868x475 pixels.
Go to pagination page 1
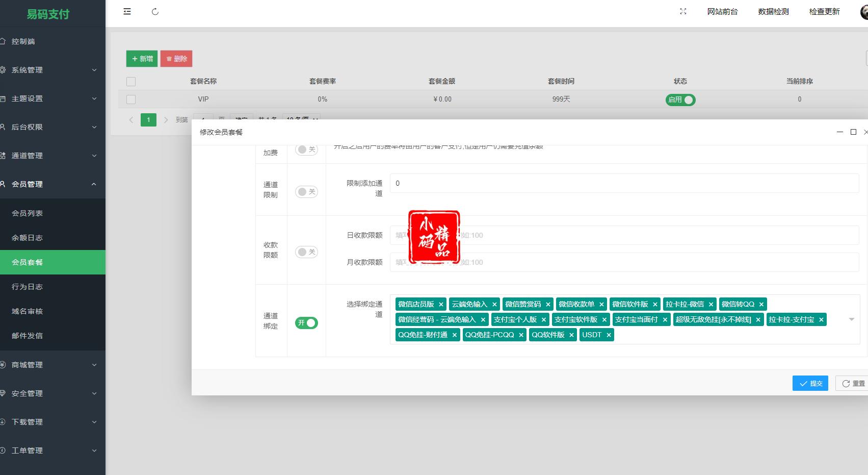pyautogui.click(x=148, y=120)
